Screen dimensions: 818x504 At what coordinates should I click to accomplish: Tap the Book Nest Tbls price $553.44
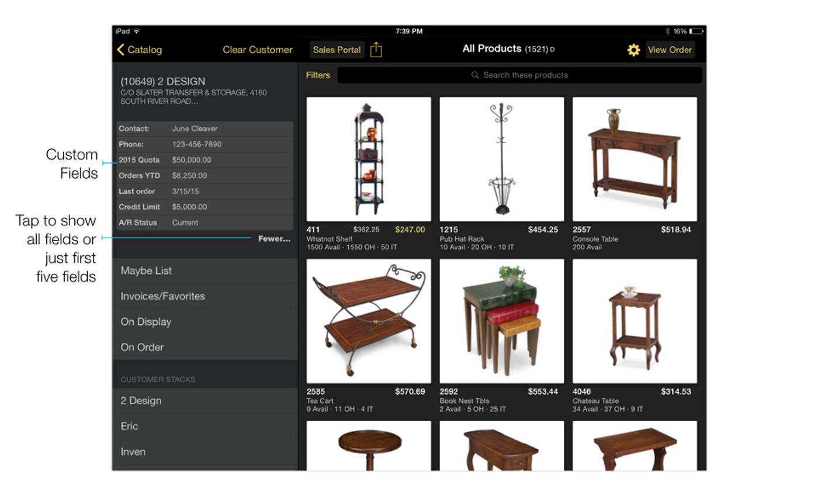[543, 391]
